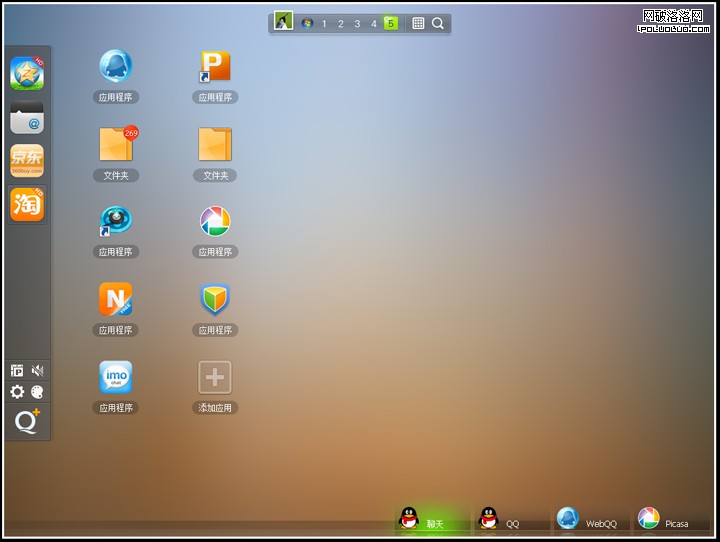720x542 pixels.
Task: Open settings via the gear icon
Action: click(17, 392)
